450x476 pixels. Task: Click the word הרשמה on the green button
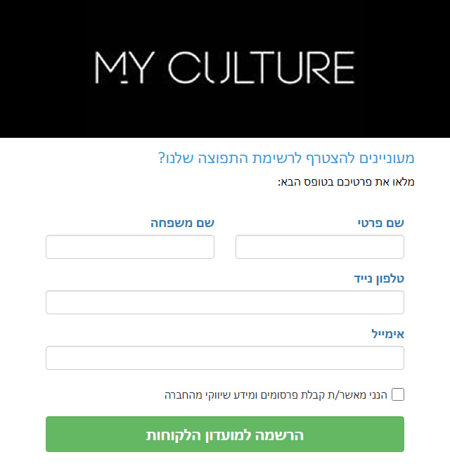(279, 435)
